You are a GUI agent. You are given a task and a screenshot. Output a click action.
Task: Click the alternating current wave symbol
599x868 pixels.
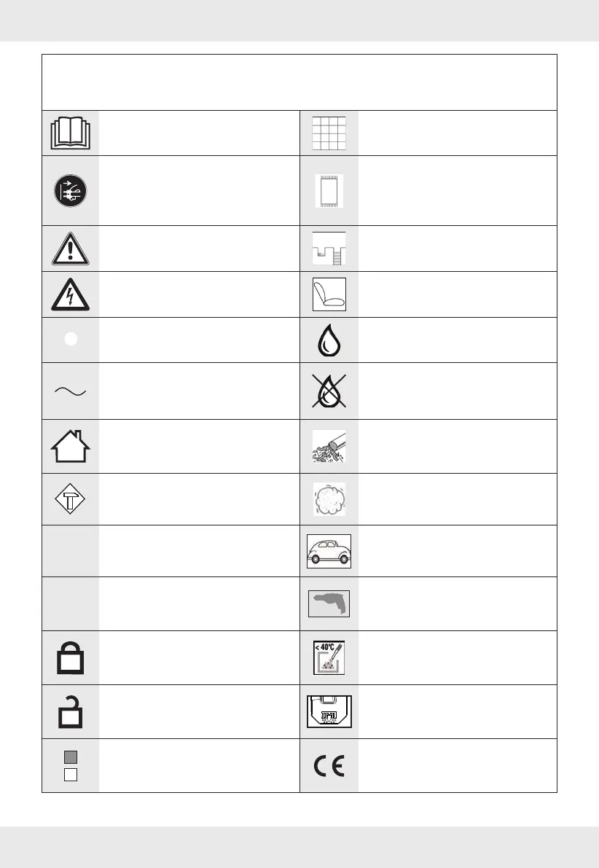(x=70, y=391)
